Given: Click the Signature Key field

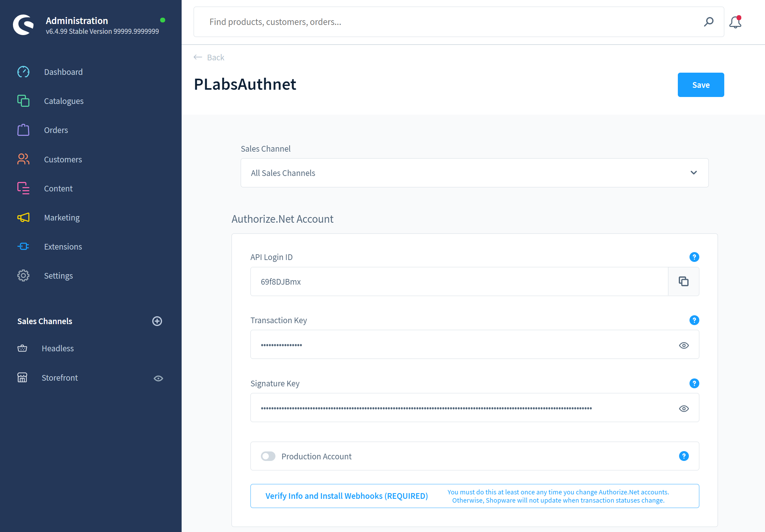Looking at the screenshot, I should click(474, 408).
